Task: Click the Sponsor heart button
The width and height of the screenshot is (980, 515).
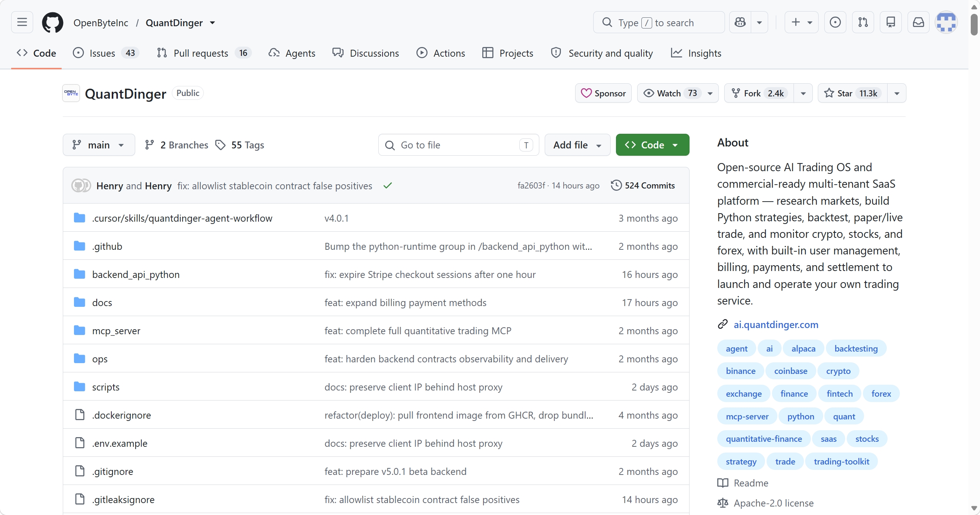Action: [603, 93]
